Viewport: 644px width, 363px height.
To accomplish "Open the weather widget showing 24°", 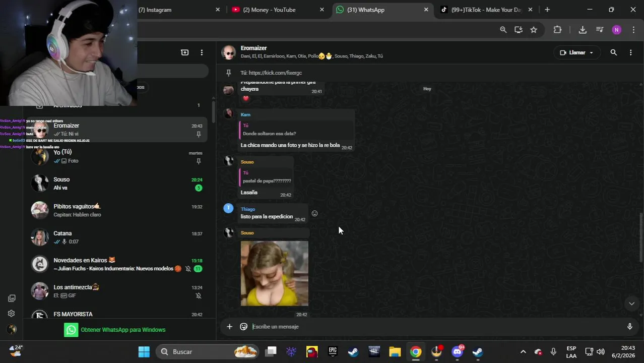I will (x=16, y=351).
